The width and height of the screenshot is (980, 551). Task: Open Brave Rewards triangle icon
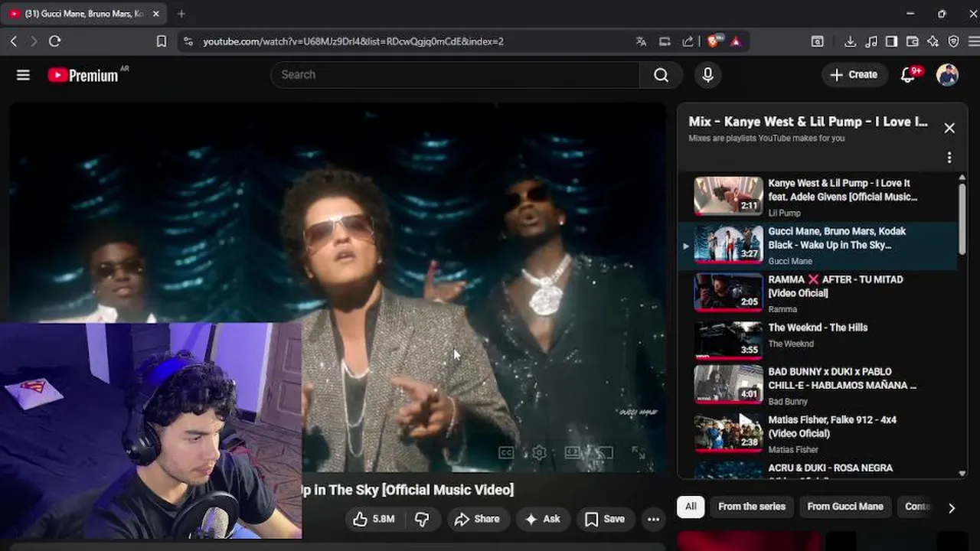point(736,41)
